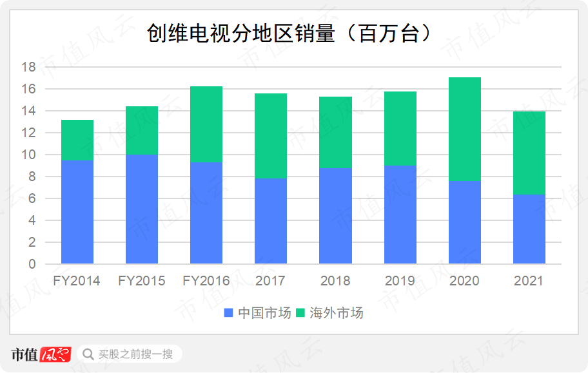
Task: Click the 2019 x-axis label
Action: point(400,281)
